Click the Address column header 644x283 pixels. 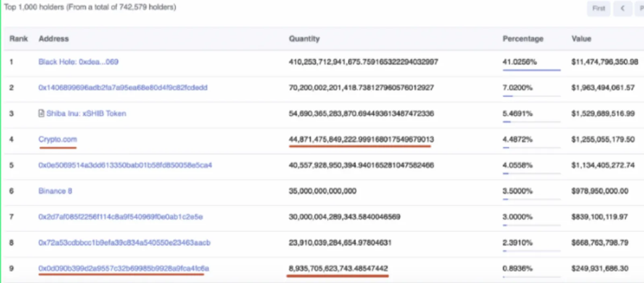click(x=54, y=39)
